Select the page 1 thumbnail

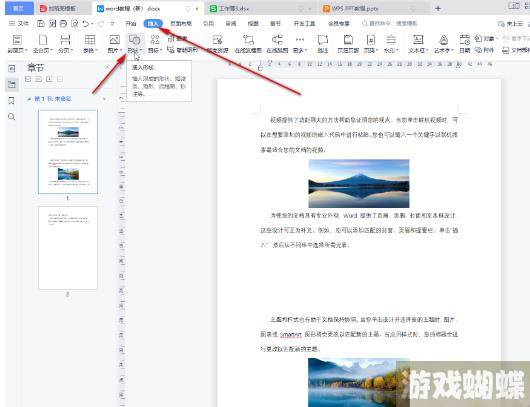click(68, 152)
